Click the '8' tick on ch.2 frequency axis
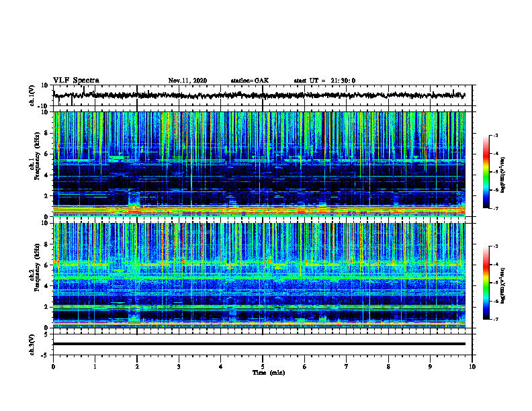Screen dimensions: 532x411 (x=46, y=244)
